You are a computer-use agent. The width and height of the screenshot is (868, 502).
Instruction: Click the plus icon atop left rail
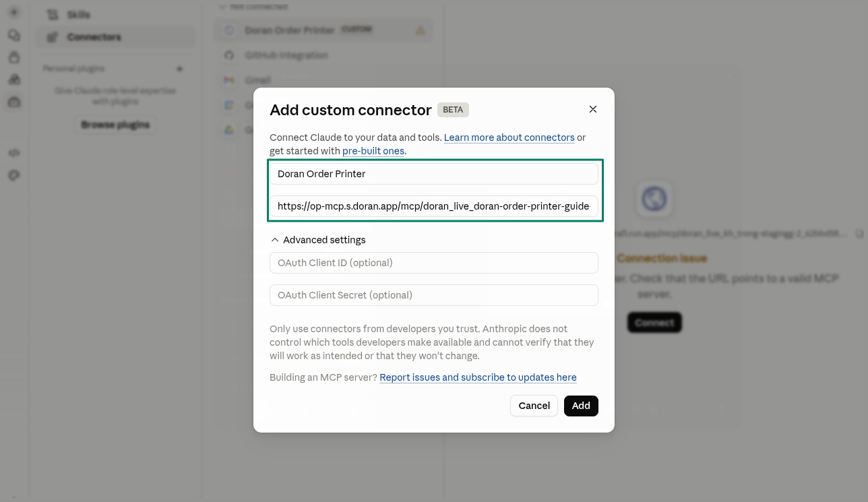point(14,13)
